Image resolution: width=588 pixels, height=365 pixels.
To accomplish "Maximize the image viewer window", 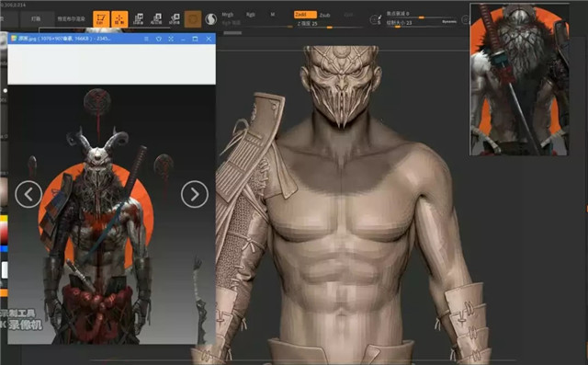I will 195,39.
